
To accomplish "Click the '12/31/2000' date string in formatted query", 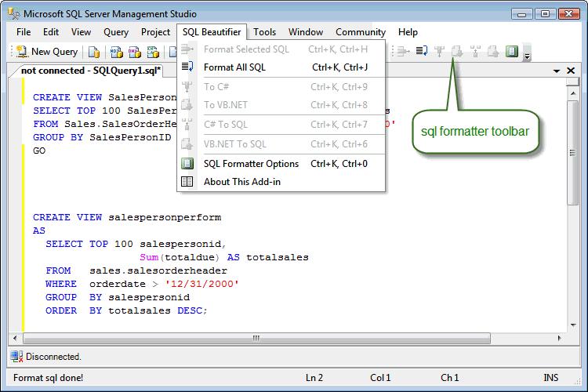I will 201,284.
